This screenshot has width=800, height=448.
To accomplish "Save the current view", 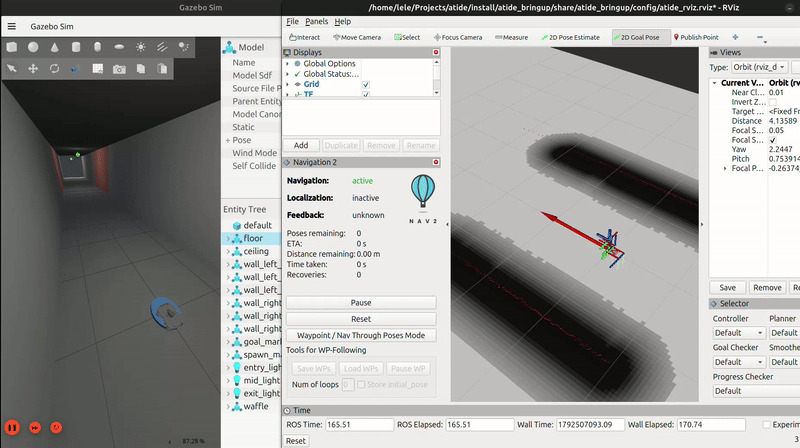I will 728,288.
